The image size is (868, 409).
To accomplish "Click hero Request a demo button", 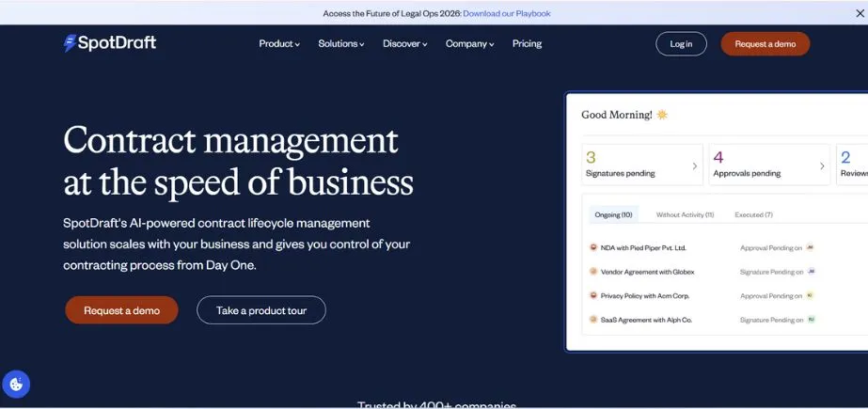I will (122, 310).
